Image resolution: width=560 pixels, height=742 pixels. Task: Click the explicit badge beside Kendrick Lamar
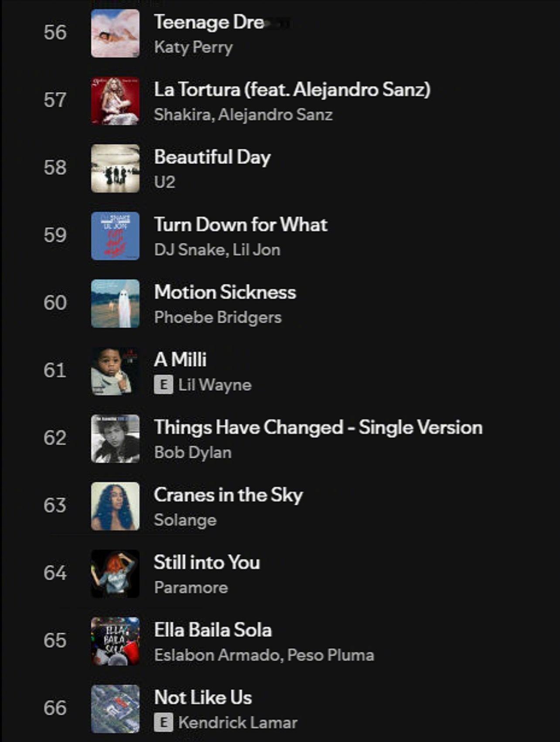(x=164, y=722)
